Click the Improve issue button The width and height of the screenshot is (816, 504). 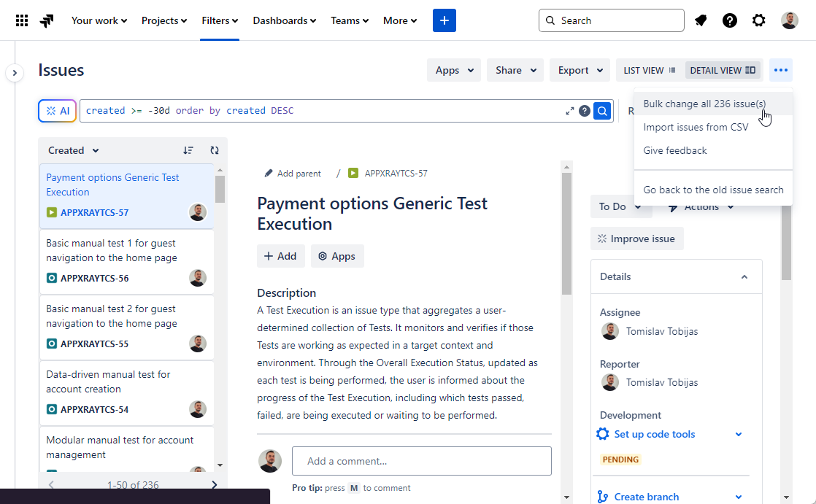pyautogui.click(x=636, y=239)
